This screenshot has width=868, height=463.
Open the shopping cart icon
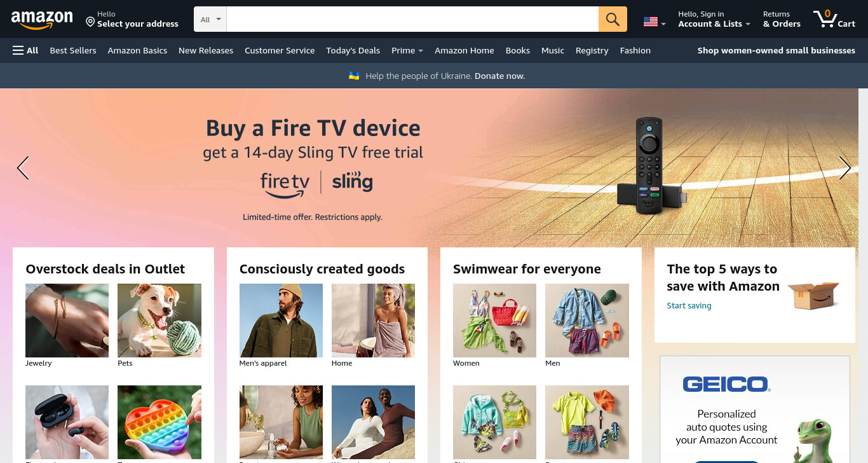[834, 18]
